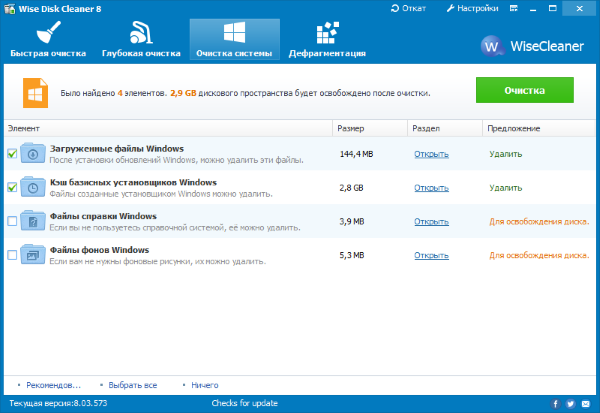This screenshot has width=600, height=413.
Task: Click the Выбрать все link
Action: (x=133, y=385)
